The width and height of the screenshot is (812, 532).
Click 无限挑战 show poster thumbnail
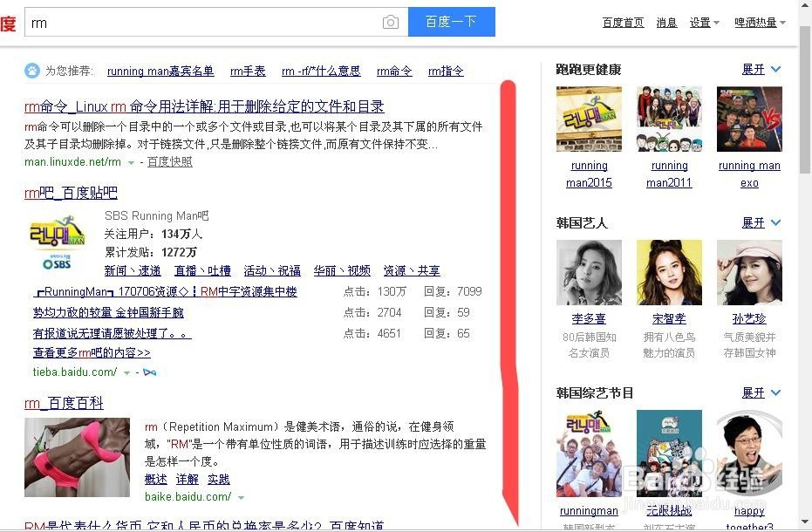tap(669, 454)
